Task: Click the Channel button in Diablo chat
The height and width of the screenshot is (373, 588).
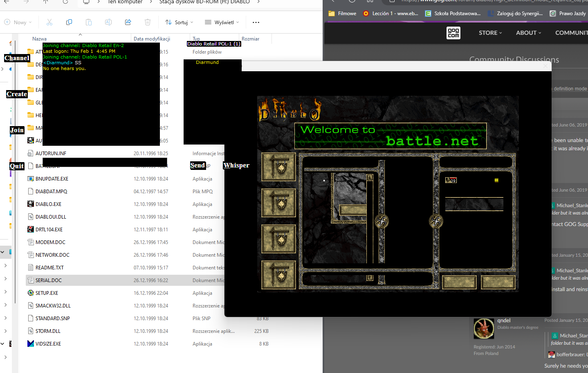Action: 17,58
